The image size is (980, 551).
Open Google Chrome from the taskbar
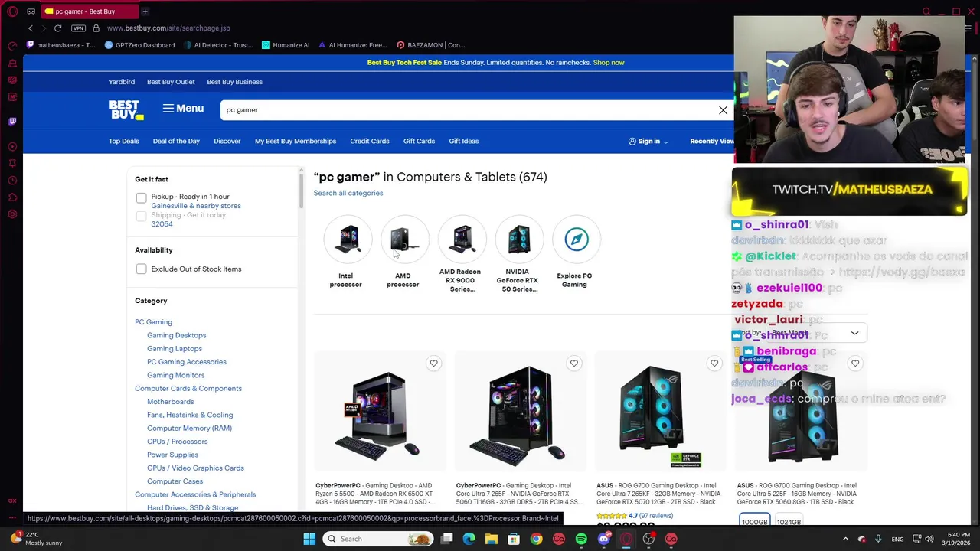[536, 539]
